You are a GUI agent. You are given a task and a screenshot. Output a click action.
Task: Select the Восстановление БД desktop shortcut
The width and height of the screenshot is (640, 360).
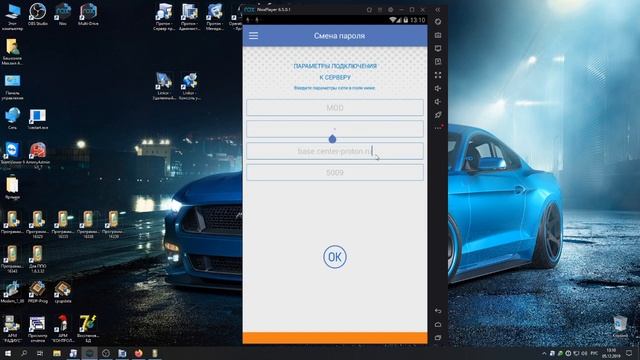pos(88,329)
